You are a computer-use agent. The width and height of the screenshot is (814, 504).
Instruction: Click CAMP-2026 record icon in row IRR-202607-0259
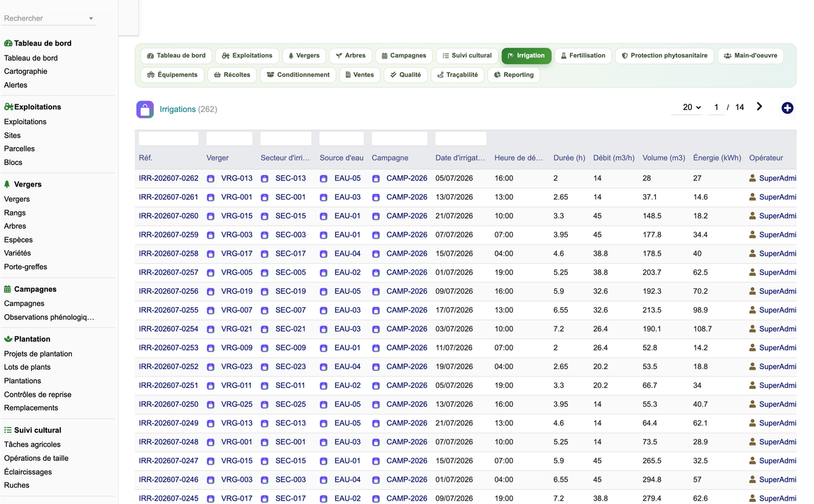coord(376,235)
